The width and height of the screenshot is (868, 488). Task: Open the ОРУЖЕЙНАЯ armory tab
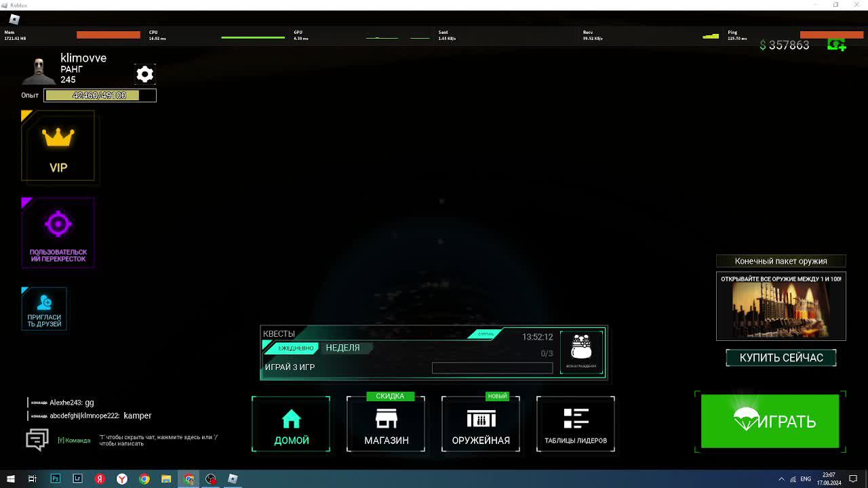tap(481, 424)
